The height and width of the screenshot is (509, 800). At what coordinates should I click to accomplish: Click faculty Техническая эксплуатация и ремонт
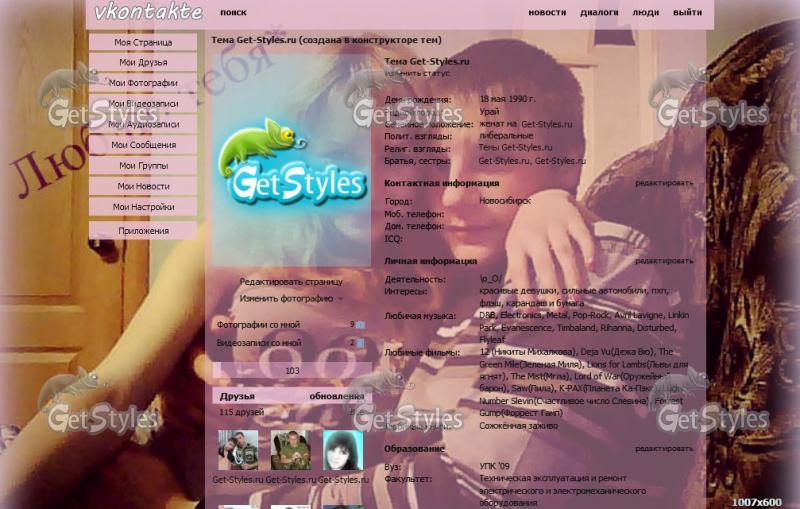[x=553, y=478]
